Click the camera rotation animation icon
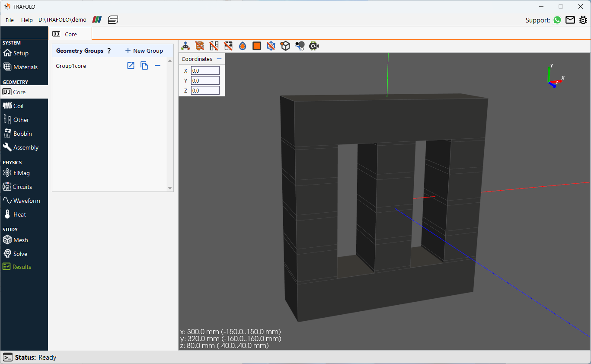591x364 pixels. point(313,45)
